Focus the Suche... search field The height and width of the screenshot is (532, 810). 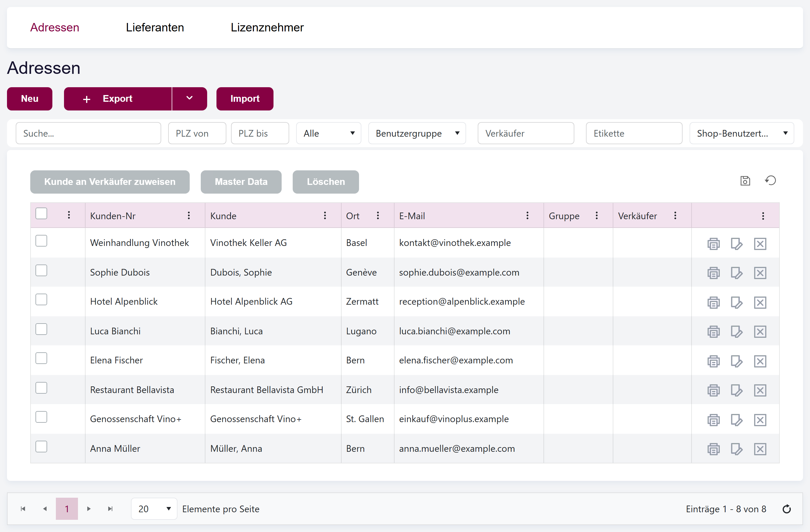coord(88,133)
